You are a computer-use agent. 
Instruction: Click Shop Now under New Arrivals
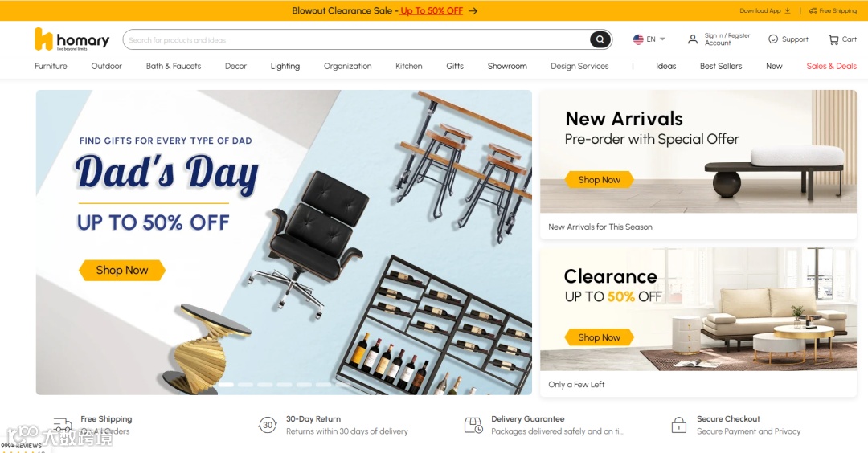[599, 180]
